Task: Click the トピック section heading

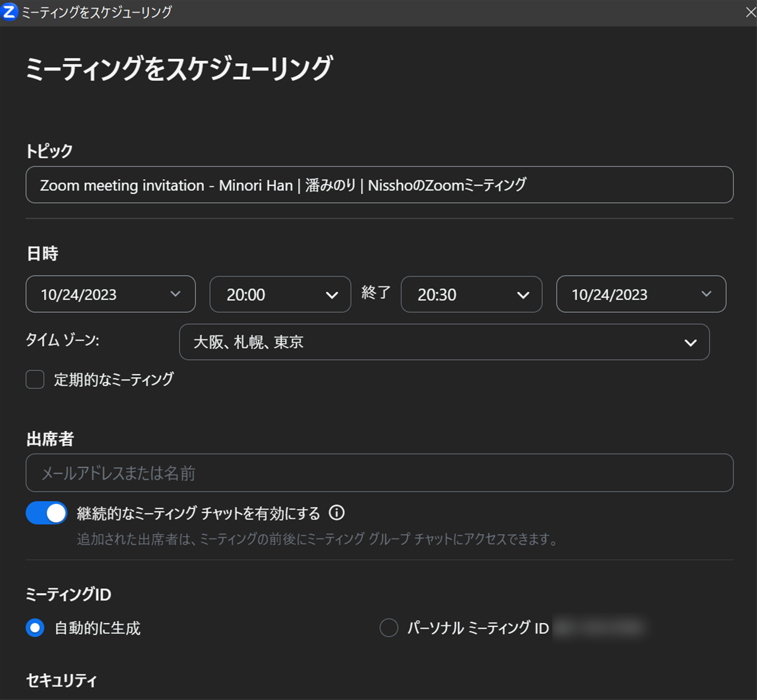Action: click(49, 151)
